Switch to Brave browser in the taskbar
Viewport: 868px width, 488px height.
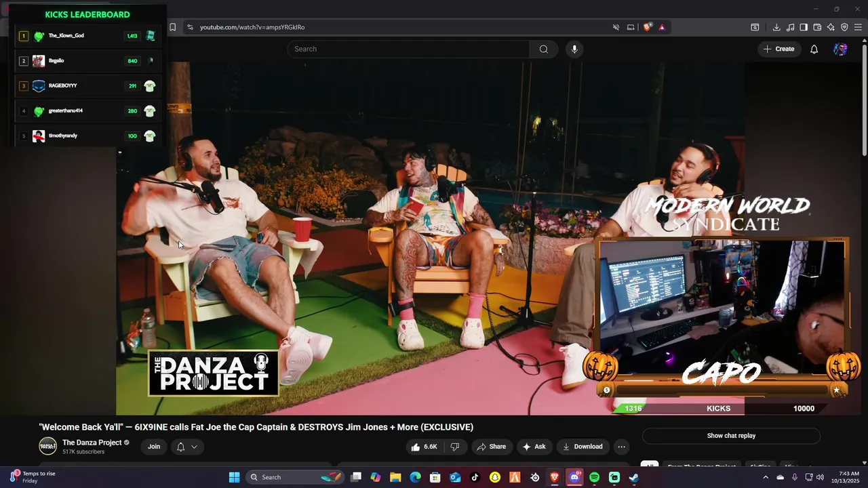click(x=555, y=477)
